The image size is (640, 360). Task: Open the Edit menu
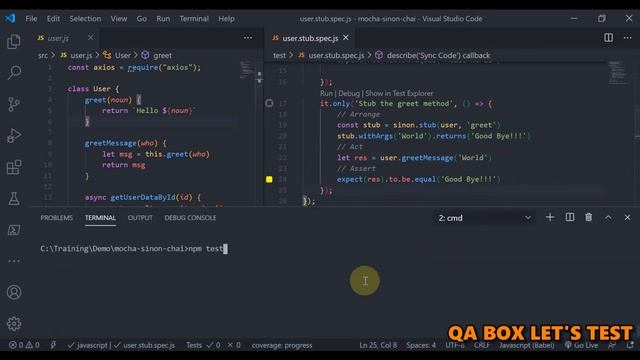53,18
